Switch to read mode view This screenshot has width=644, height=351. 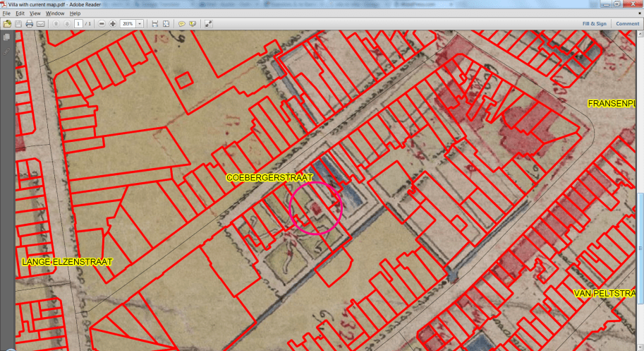209,23
